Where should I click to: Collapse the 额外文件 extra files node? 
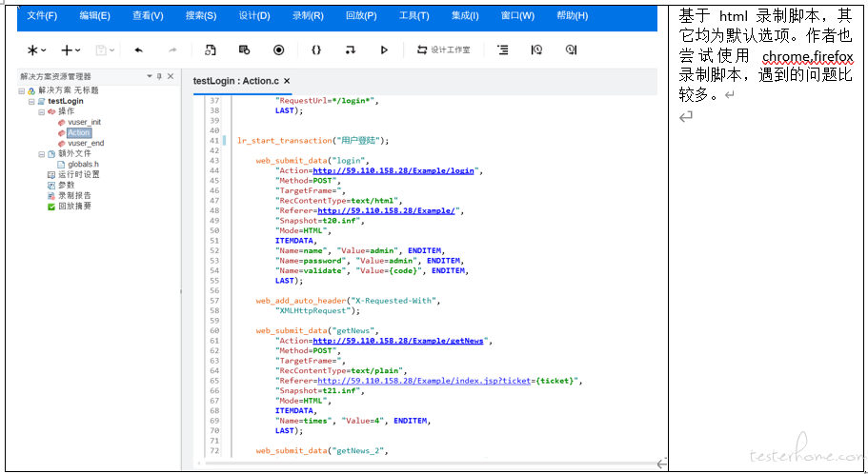(41, 153)
